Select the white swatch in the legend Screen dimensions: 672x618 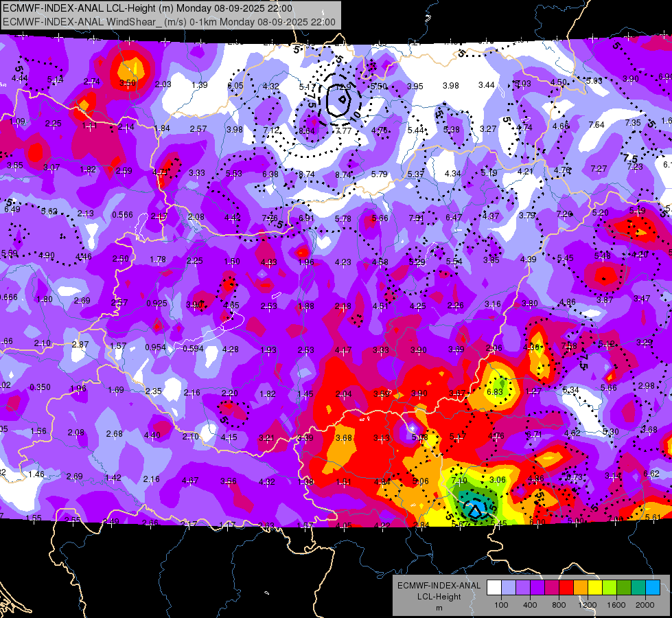tap(494, 588)
